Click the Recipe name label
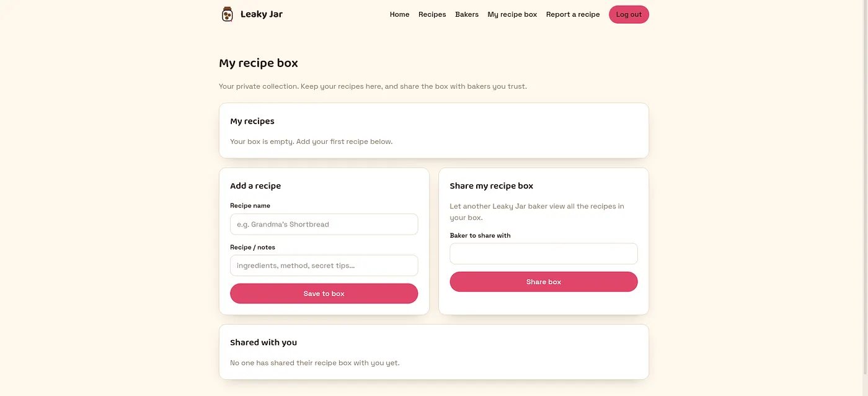Image resolution: width=868 pixels, height=396 pixels. (x=250, y=205)
